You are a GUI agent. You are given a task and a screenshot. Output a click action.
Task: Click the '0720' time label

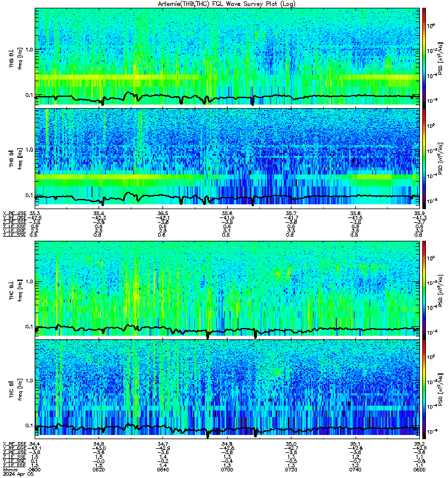(291, 470)
